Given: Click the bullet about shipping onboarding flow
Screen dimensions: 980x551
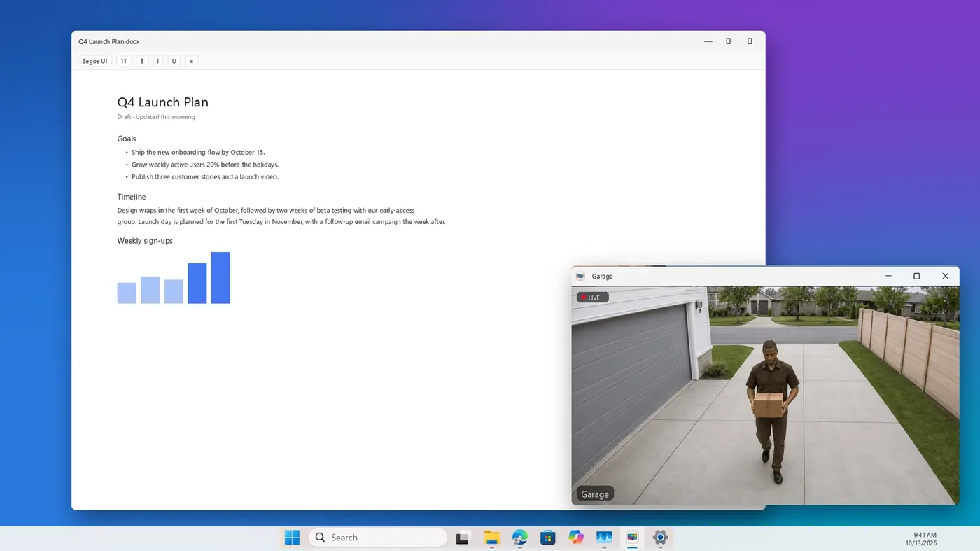Looking at the screenshot, I should click(x=198, y=152).
